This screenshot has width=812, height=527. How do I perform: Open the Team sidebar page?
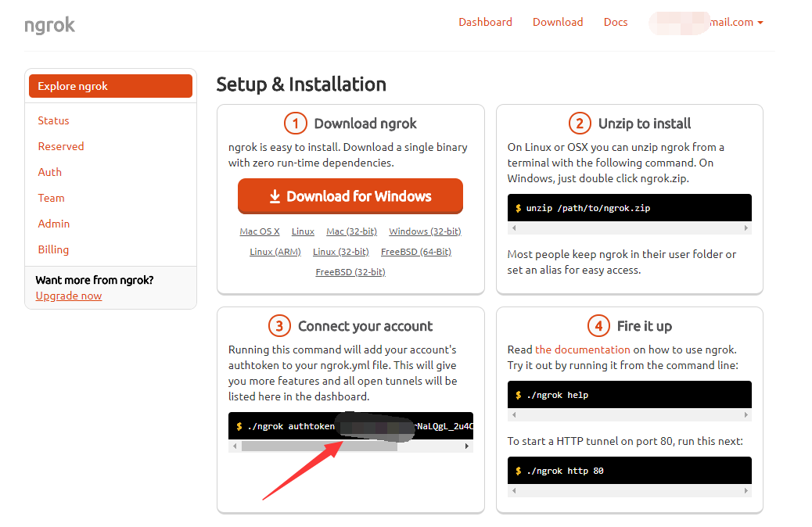click(x=52, y=199)
